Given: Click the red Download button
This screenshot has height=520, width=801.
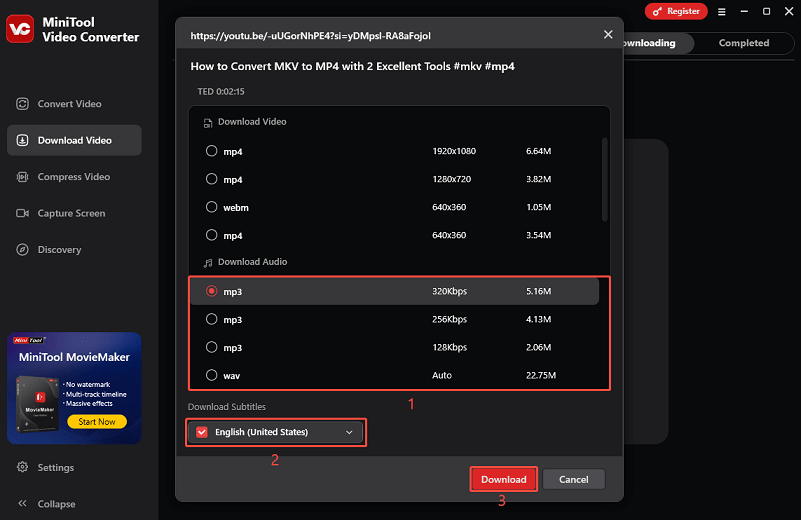Looking at the screenshot, I should [503, 479].
